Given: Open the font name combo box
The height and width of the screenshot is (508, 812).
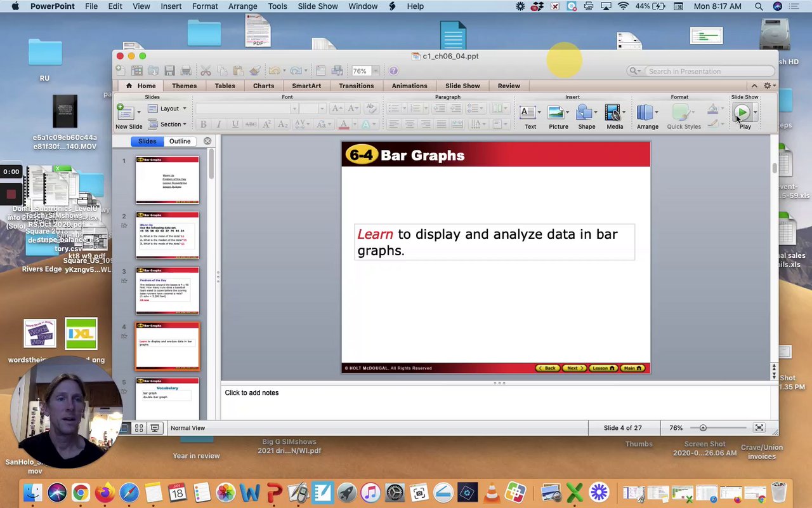Looking at the screenshot, I should (x=246, y=109).
